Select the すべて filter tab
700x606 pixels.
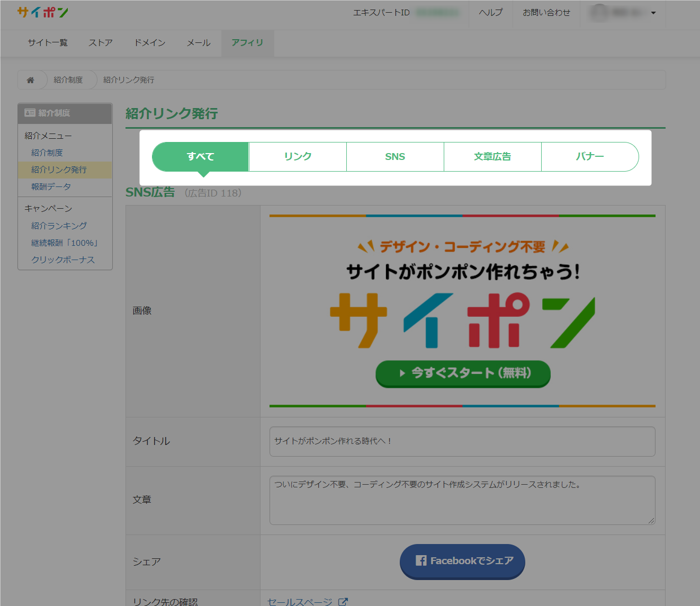[x=201, y=157]
